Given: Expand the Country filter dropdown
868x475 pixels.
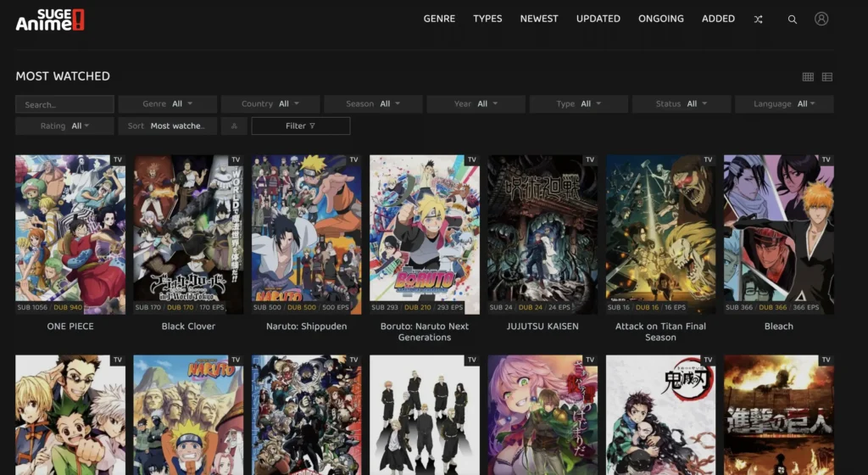Looking at the screenshot, I should pyautogui.click(x=270, y=104).
